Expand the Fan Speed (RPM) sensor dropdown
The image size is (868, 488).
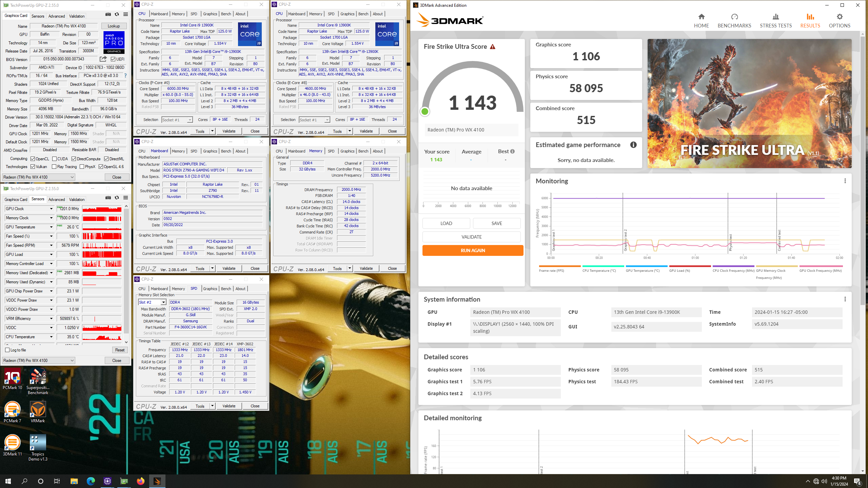coord(51,245)
